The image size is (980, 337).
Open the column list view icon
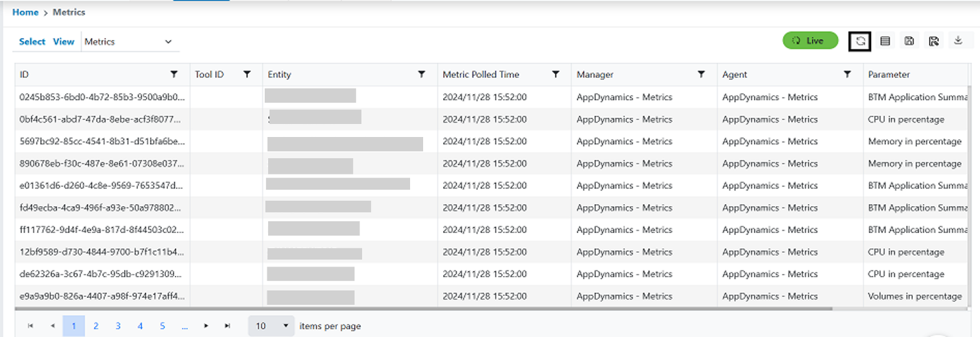885,41
